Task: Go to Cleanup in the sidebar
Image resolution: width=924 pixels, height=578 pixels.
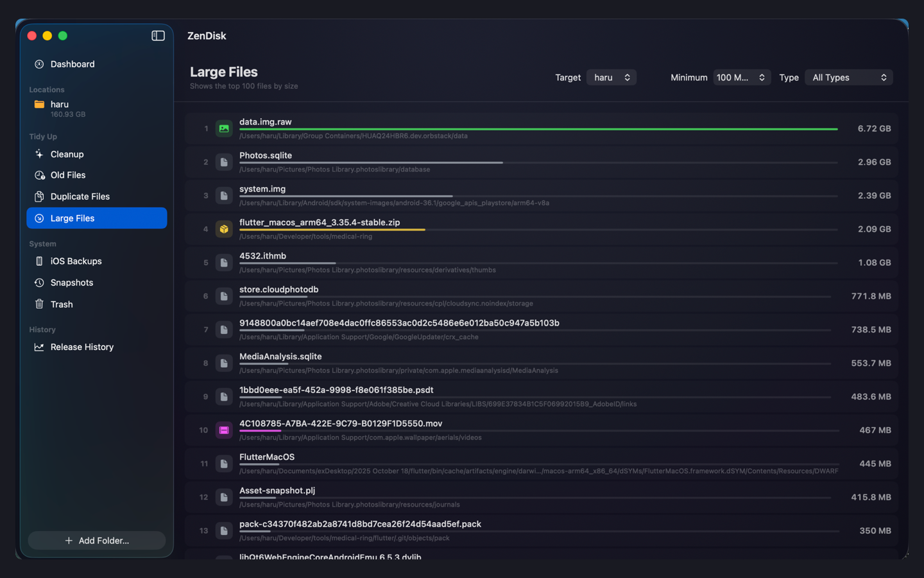Action: [97, 154]
